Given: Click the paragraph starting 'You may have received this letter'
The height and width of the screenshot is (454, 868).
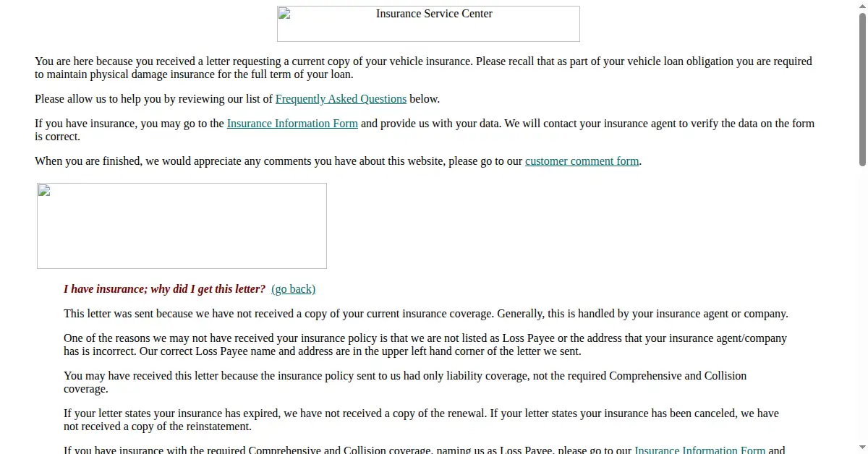Looking at the screenshot, I should (405, 382).
